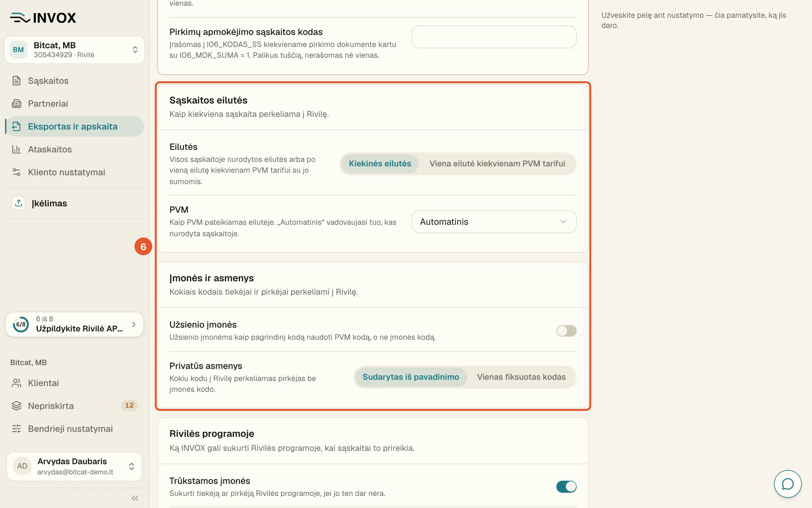Click the INVOX logo
812x508 pixels.
click(43, 18)
